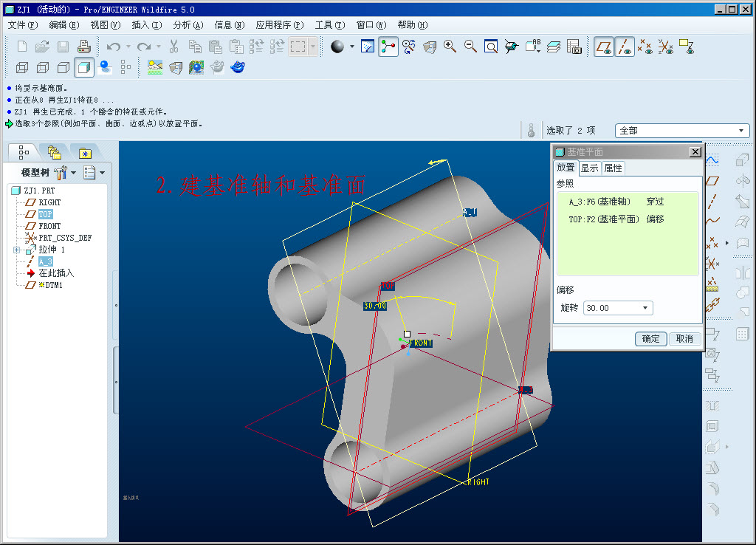
Task: Select DTM1 in the model tree
Action: click(51, 285)
